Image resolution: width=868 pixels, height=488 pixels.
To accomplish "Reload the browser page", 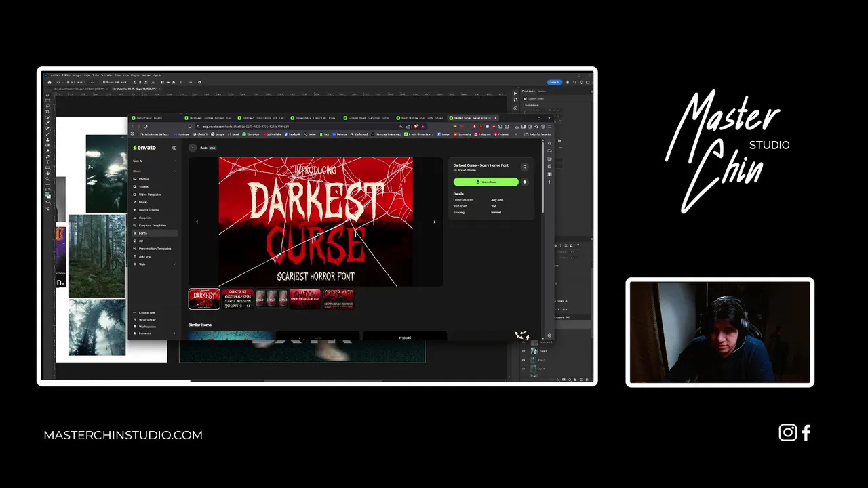I will pos(145,126).
